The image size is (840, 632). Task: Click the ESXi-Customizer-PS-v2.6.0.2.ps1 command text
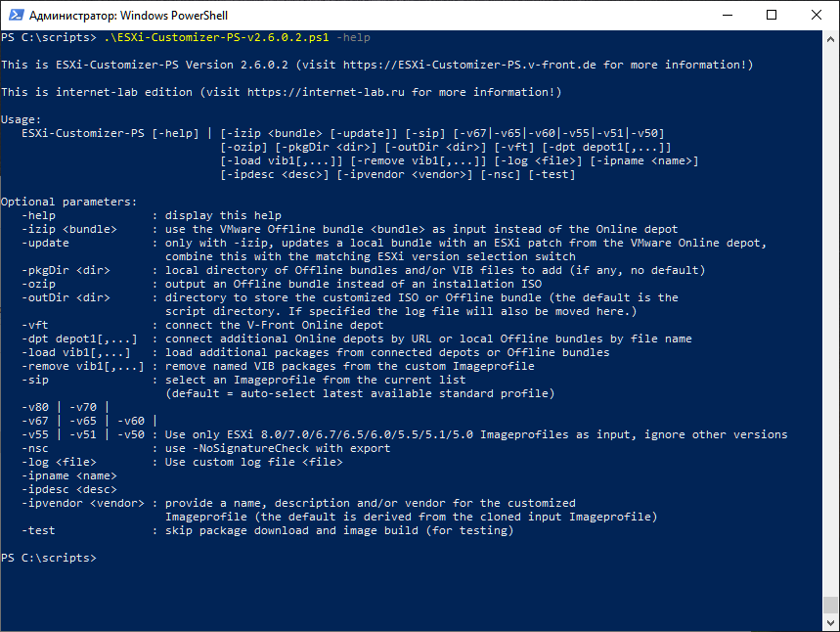tap(216, 37)
